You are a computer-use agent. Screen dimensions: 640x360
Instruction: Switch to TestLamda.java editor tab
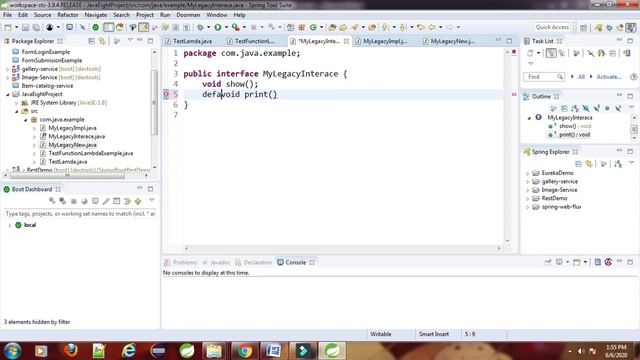click(x=192, y=41)
